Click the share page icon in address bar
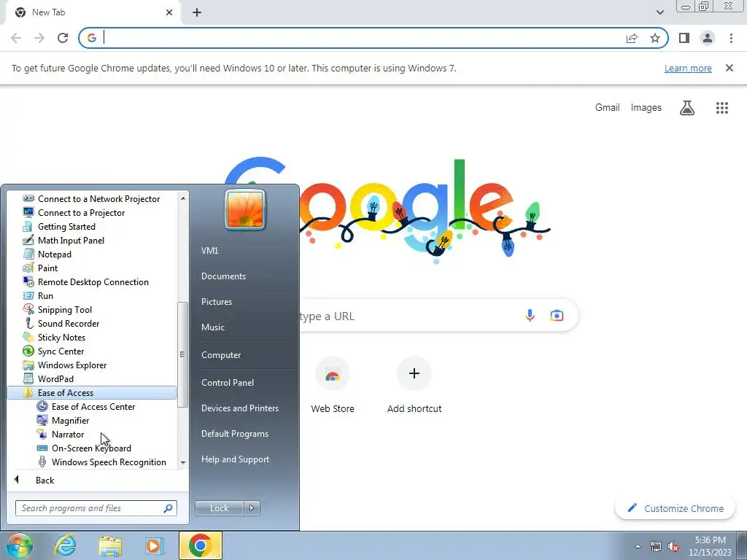747x560 pixels. [632, 38]
